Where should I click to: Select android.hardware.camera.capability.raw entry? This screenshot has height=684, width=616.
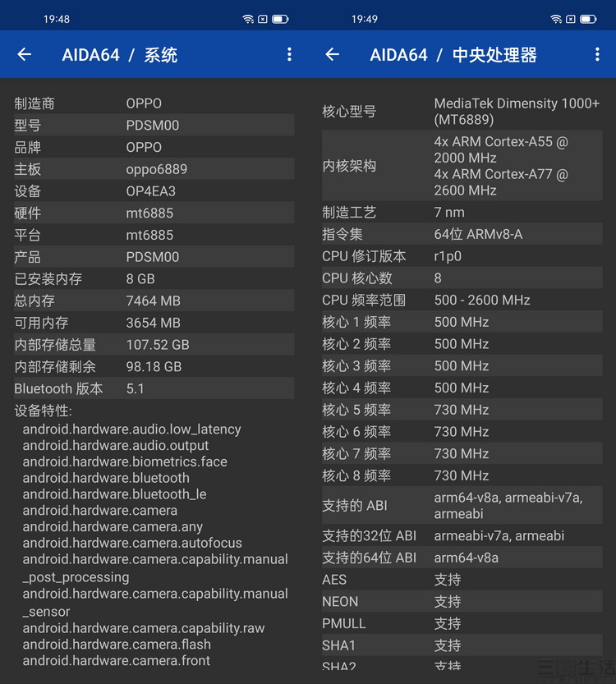pos(144,628)
